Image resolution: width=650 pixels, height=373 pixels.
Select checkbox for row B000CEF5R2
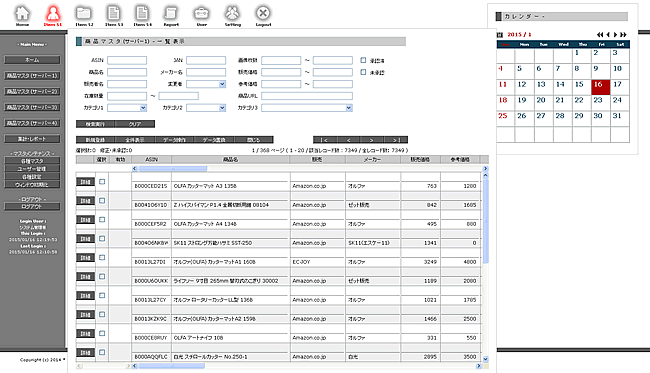click(x=102, y=220)
